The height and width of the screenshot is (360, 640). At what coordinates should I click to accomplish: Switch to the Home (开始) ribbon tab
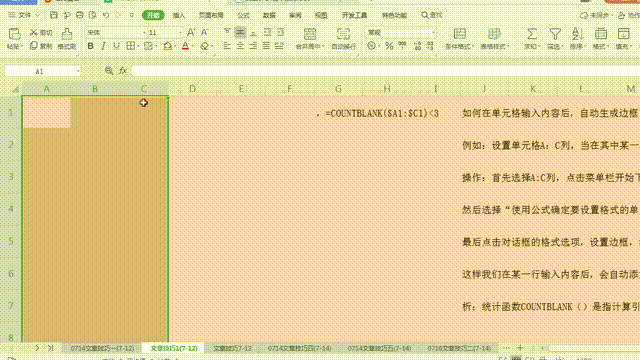tap(153, 15)
